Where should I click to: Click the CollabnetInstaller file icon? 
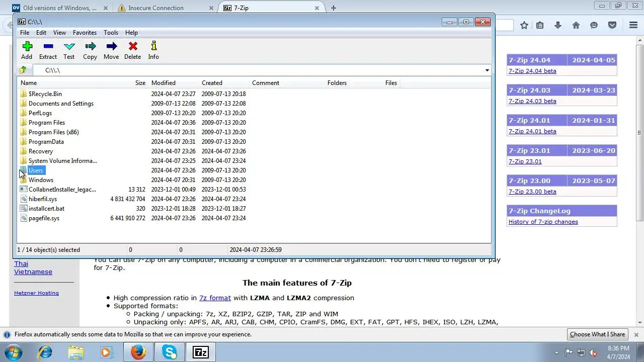23,190
